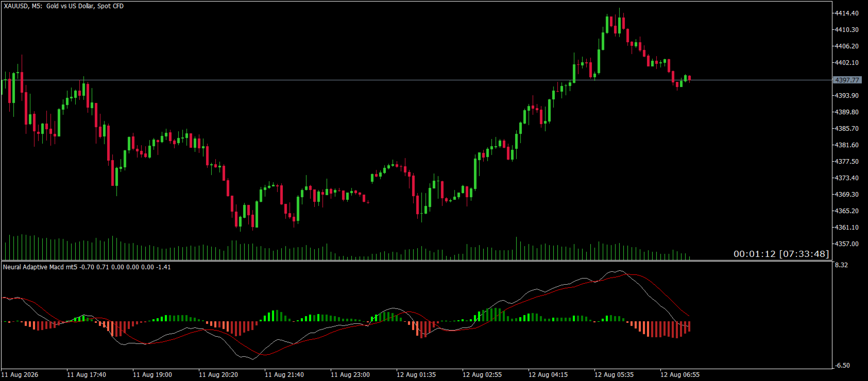Click the 8.32 indicator scale value
Screen dimensions: 868x381
(841, 265)
